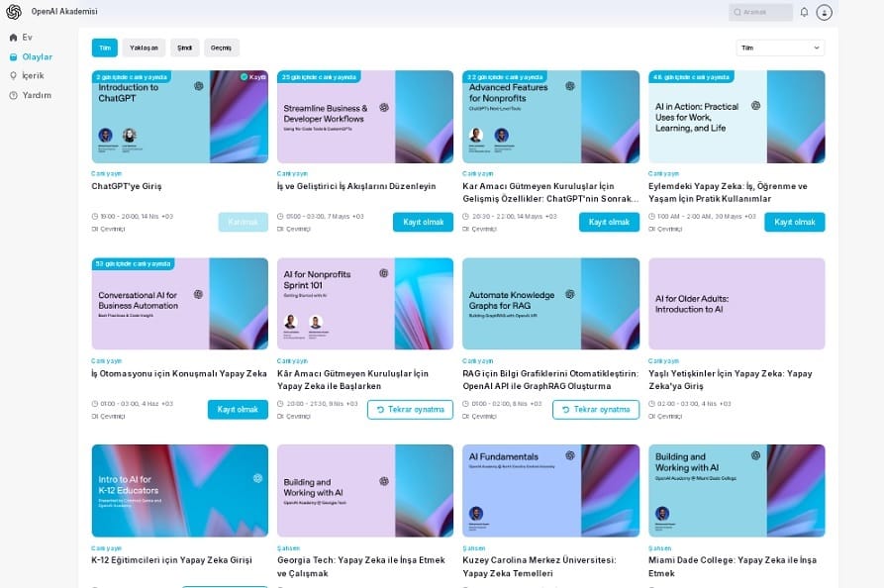Open the Introduction to ChatGPT thumbnail
The width and height of the screenshot is (884, 588).
point(180,117)
